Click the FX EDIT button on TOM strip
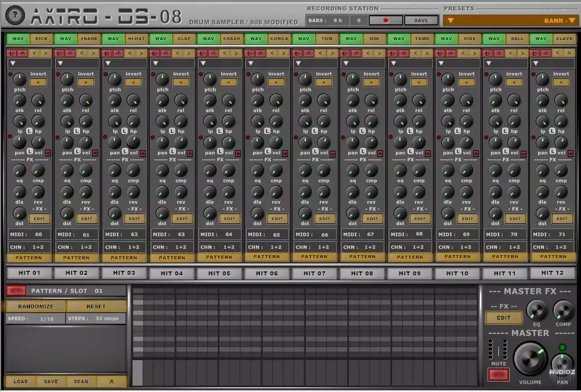 [324, 219]
